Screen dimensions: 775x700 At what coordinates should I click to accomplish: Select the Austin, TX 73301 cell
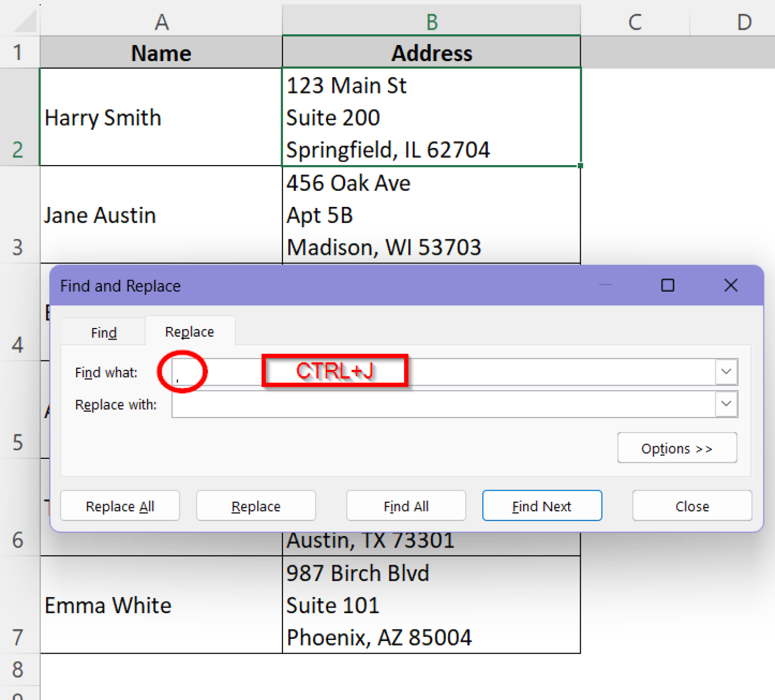pos(432,544)
